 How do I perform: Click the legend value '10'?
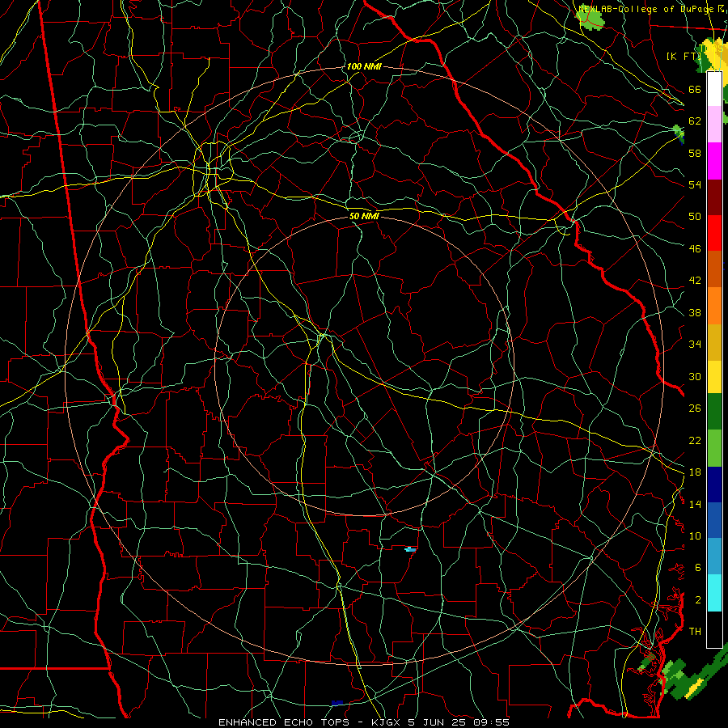[x=695, y=536]
